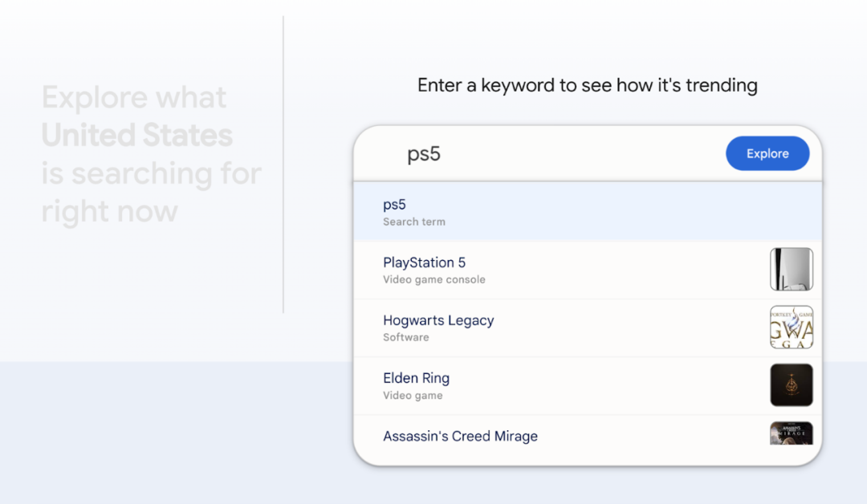Image resolution: width=867 pixels, height=504 pixels.
Task: Click the Elden Ring thumbnail image
Action: tap(791, 384)
